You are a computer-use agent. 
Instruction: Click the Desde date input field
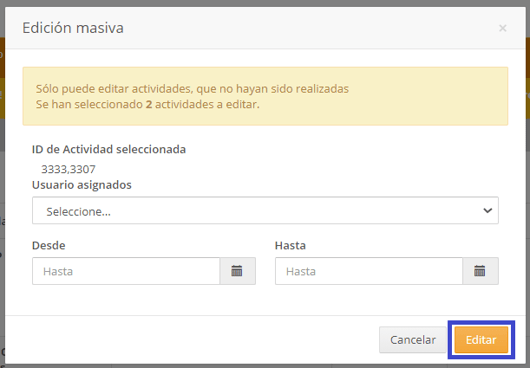point(126,271)
